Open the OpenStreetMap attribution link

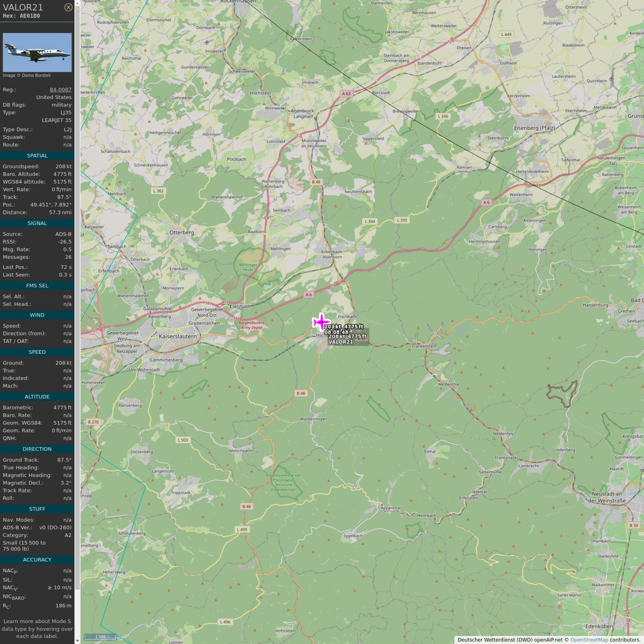coord(589,640)
